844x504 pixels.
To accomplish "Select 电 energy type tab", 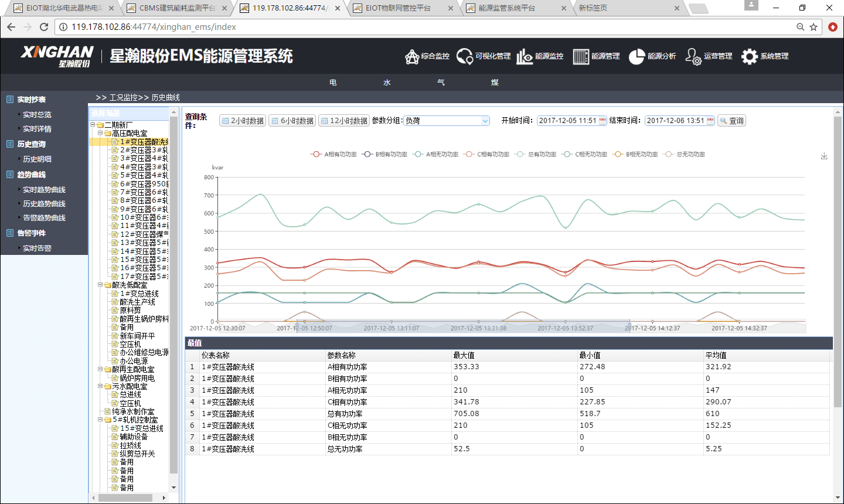I will click(x=333, y=83).
